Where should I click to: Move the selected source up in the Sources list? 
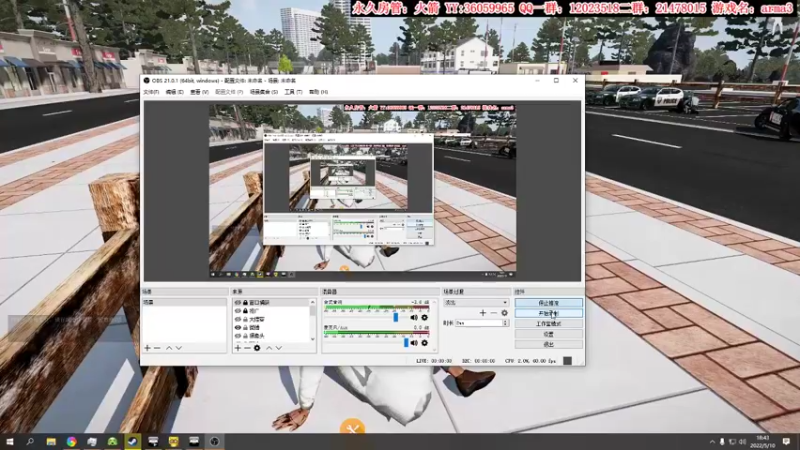269,348
